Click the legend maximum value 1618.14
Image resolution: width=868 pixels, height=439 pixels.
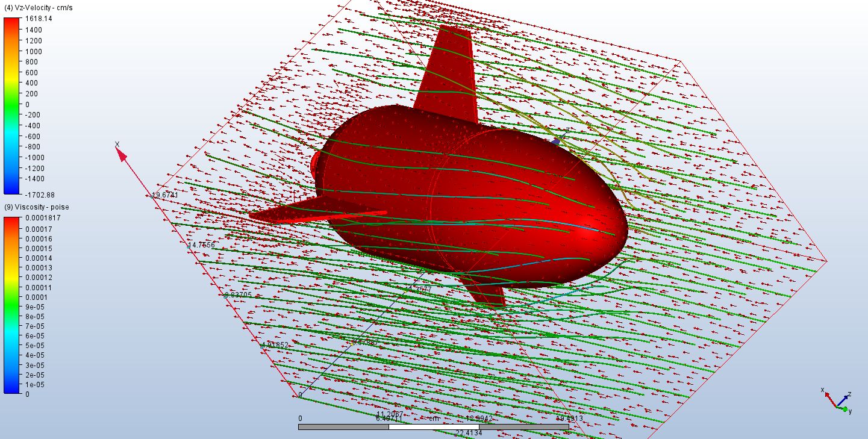pyautogui.click(x=38, y=19)
